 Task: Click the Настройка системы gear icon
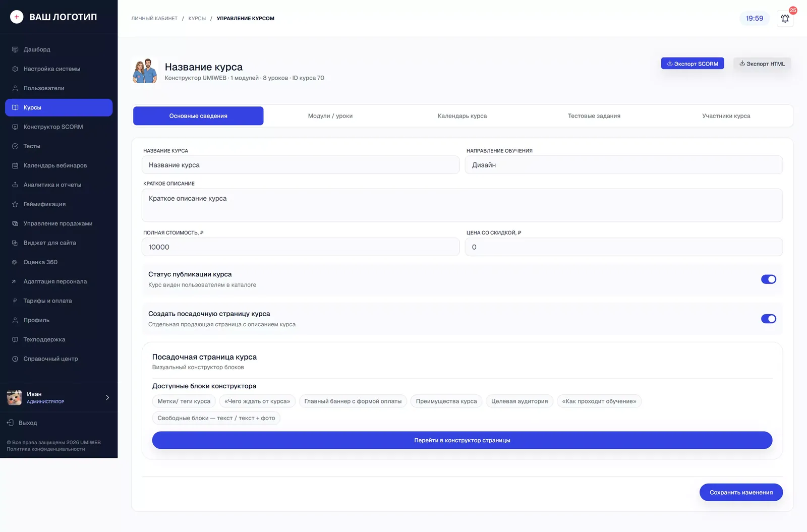pyautogui.click(x=15, y=69)
